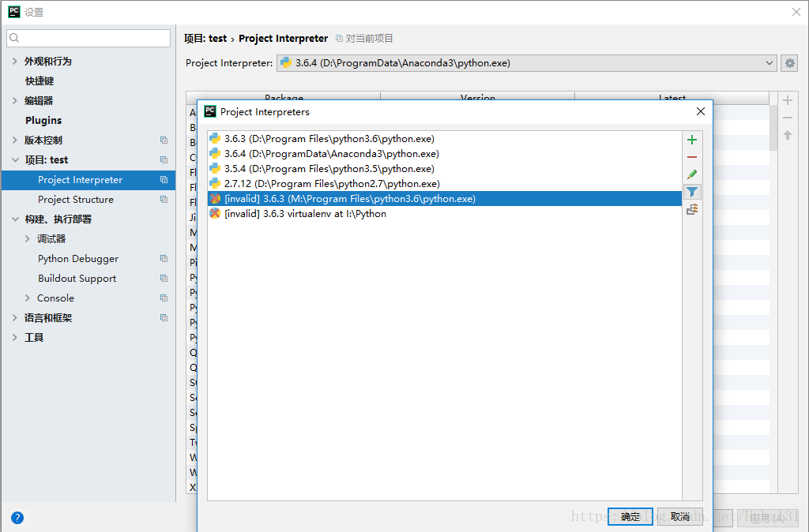Open the gear settings next to interpreter dropdown
The height and width of the screenshot is (532, 809).
coord(789,63)
